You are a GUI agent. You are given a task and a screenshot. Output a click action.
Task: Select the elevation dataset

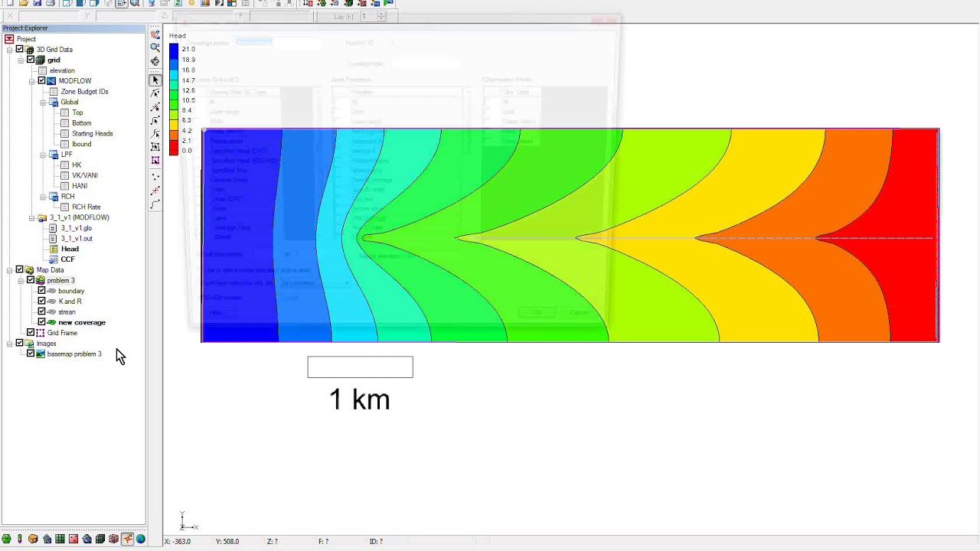pos(62,70)
